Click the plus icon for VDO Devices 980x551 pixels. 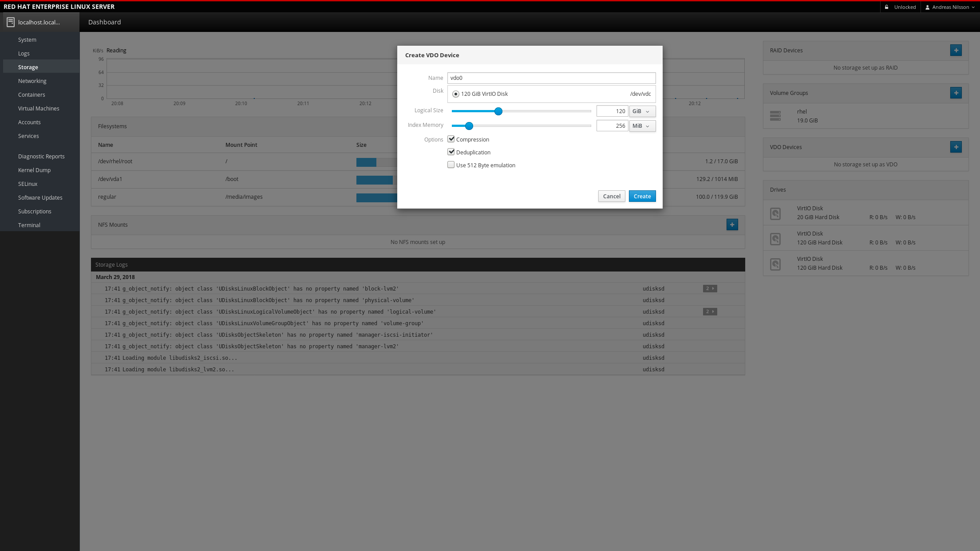point(956,147)
